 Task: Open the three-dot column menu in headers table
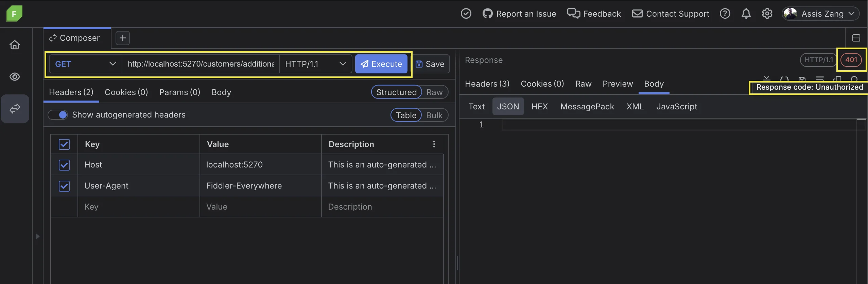[x=434, y=144]
